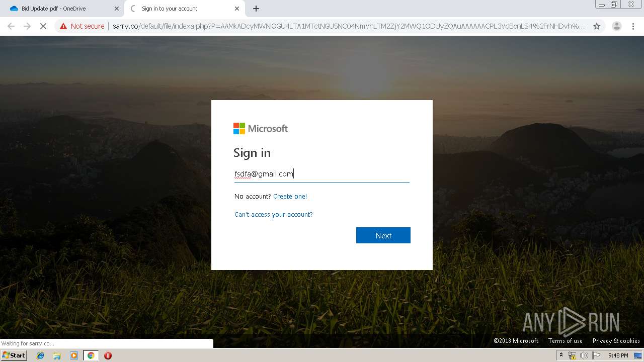Close the Sign in to your account tab
Image resolution: width=644 pixels, height=362 pixels.
pyautogui.click(x=237, y=9)
